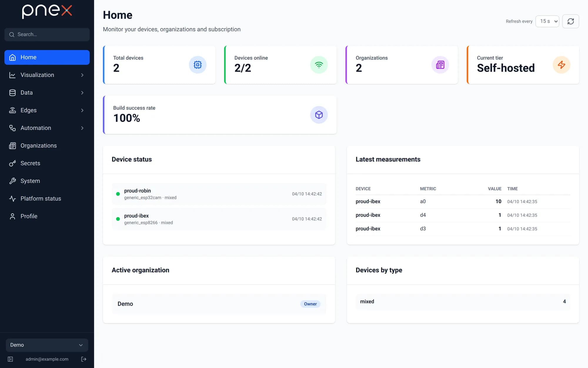Image resolution: width=588 pixels, height=368 pixels.
Task: Open Organizations in the sidebar
Action: (47, 146)
